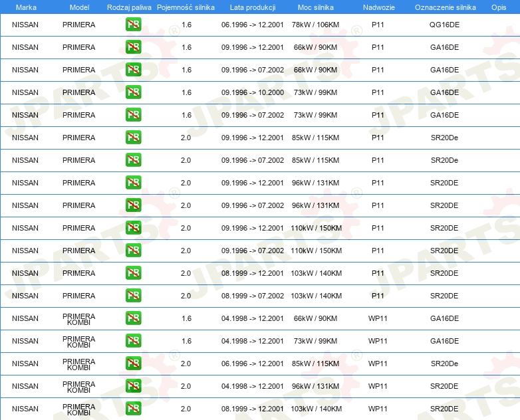Select NISSAN brand cell in Kombi 103kW row
520x420 pixels.
point(25,409)
